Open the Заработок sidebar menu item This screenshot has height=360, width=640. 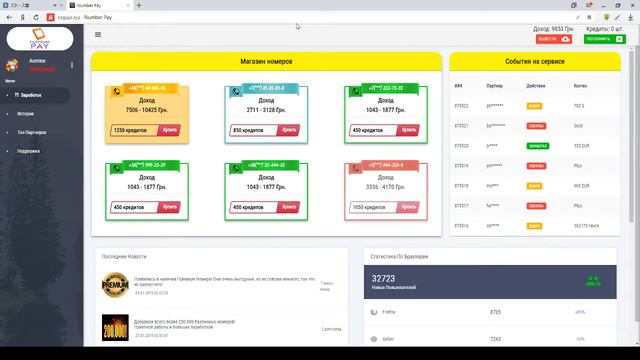[35, 95]
